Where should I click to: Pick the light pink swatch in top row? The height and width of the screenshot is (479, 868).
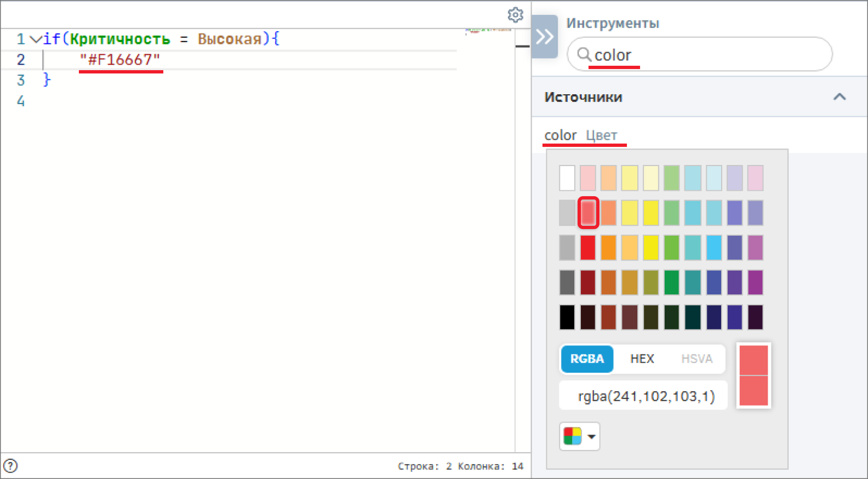(588, 178)
